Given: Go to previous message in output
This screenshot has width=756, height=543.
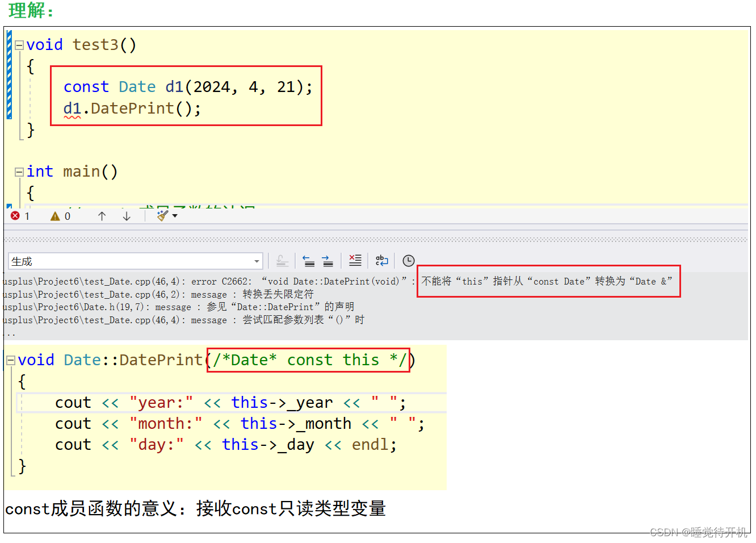Looking at the screenshot, I should [x=308, y=261].
